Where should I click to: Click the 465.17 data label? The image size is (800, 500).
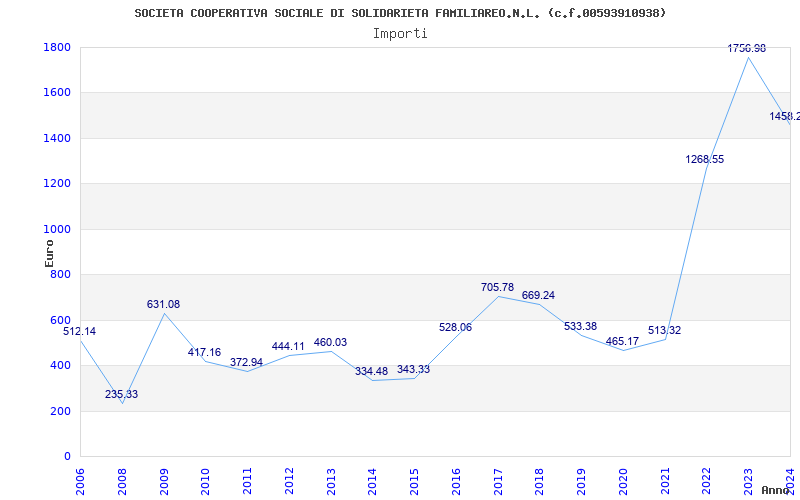622,342
